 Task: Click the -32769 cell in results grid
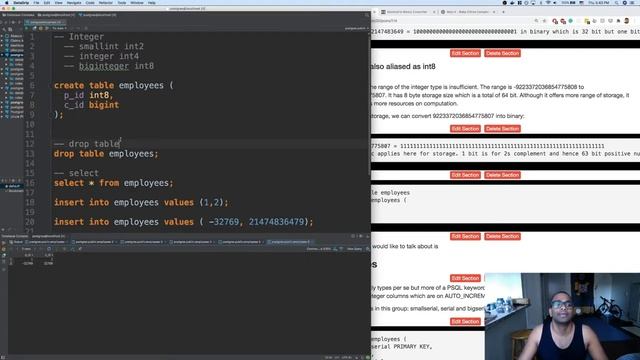pos(28,264)
